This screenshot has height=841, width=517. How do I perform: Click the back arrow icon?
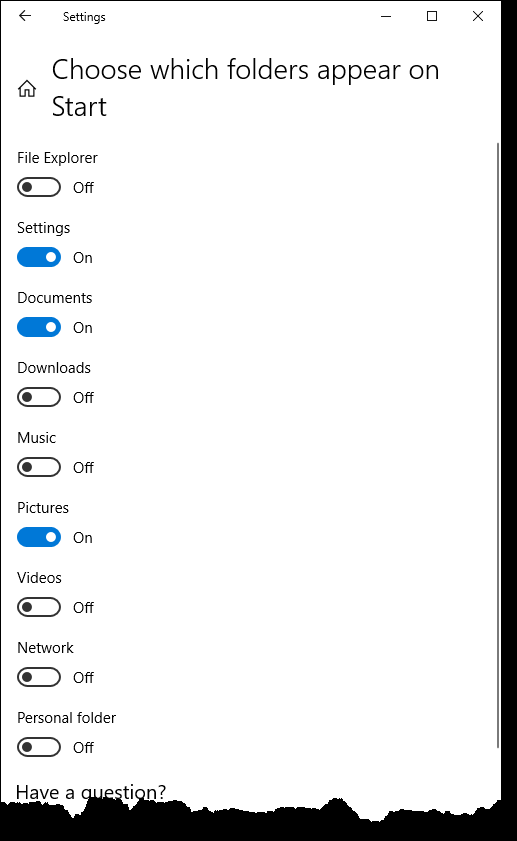pos(25,16)
